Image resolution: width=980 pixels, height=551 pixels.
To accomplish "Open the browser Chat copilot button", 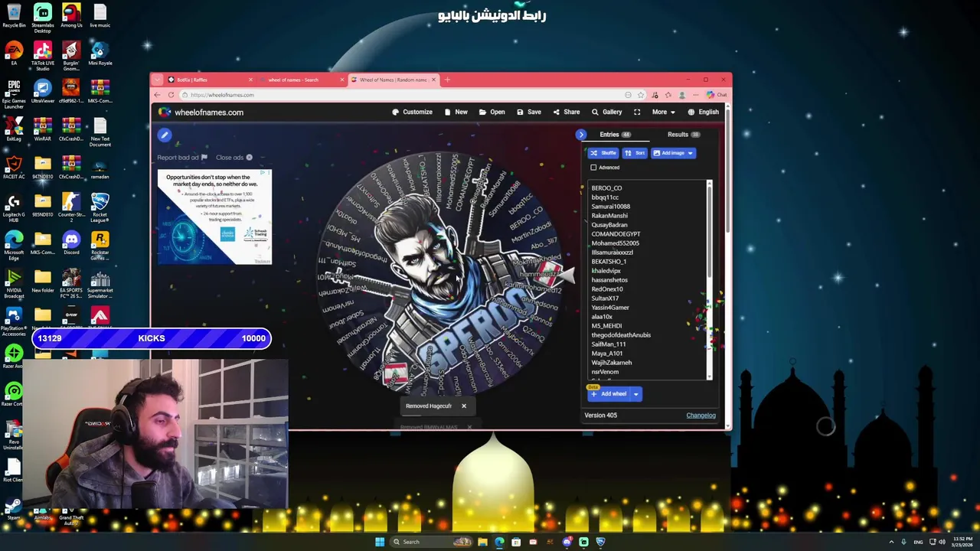I will pyautogui.click(x=717, y=95).
